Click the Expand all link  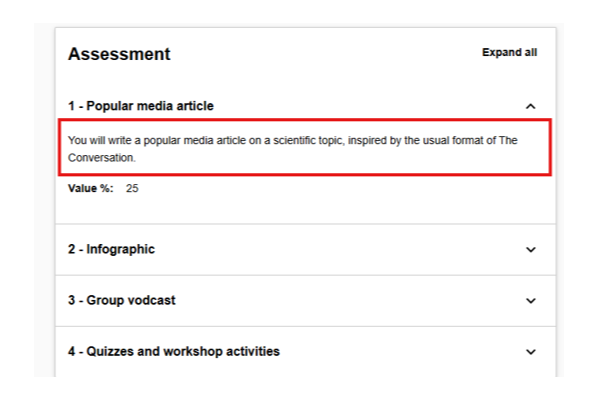click(x=509, y=52)
